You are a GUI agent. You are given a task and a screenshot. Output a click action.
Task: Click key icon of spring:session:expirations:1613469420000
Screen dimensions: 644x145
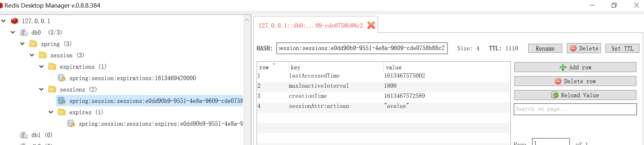pyautogui.click(x=62, y=78)
